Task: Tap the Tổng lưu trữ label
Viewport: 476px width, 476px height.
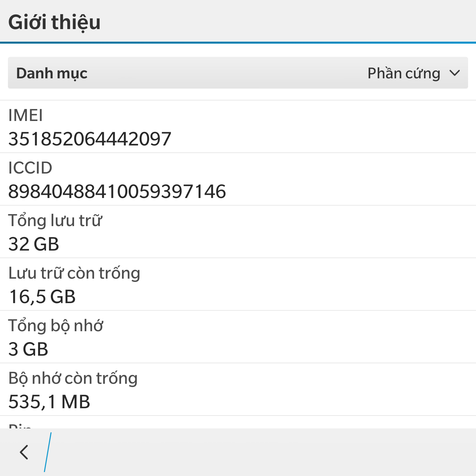Action: (55, 220)
